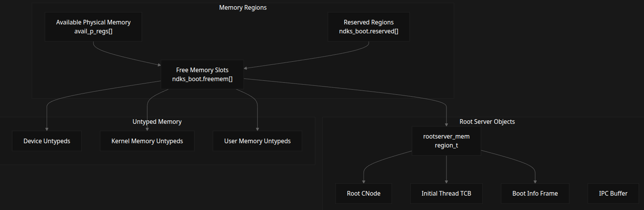The width and height of the screenshot is (644, 210).
Task: Click the Free Memory Slots node
Action: coord(202,75)
